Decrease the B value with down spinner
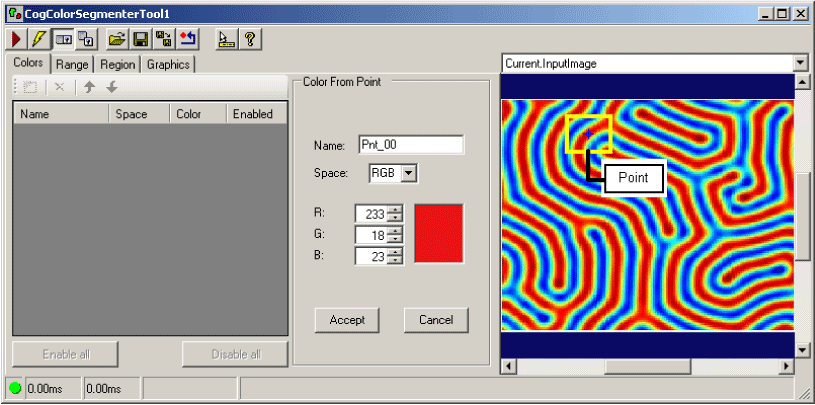 coord(396,260)
